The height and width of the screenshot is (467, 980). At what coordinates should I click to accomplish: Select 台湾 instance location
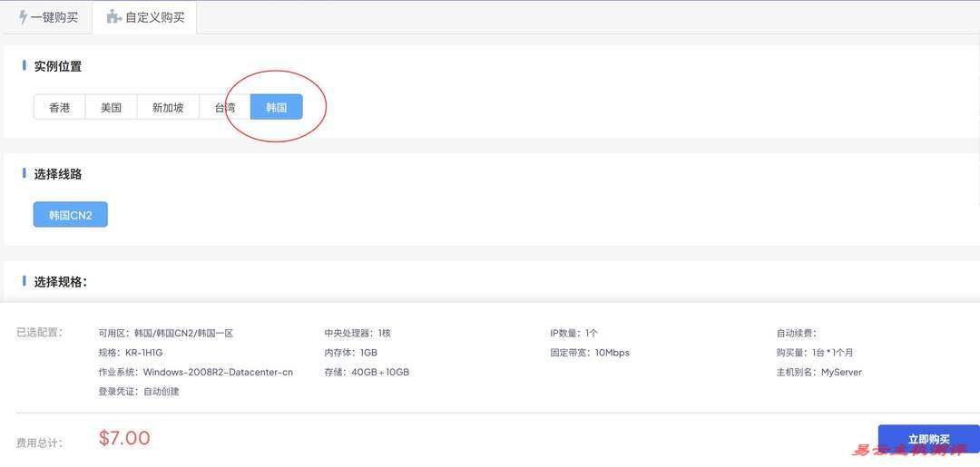click(x=225, y=107)
